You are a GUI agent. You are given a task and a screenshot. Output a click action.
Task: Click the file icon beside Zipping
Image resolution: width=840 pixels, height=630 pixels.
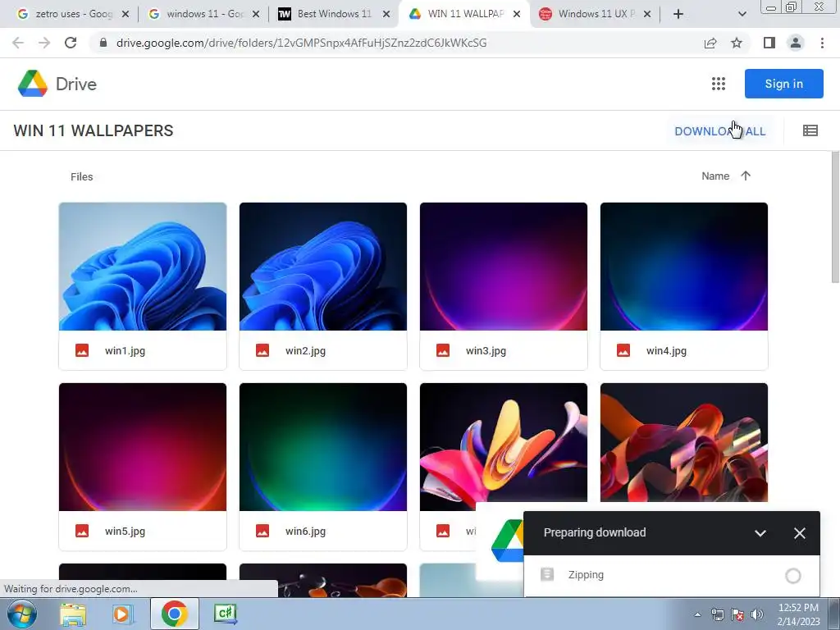(x=547, y=575)
